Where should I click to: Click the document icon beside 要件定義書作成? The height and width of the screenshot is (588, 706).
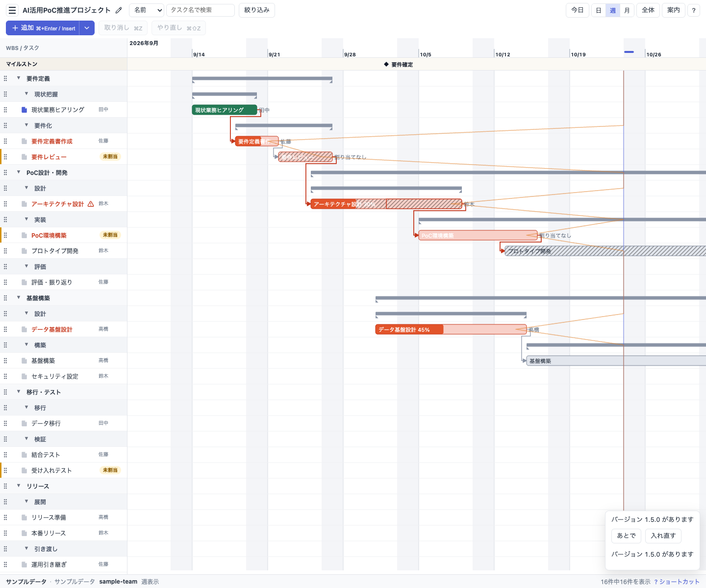tap(24, 141)
